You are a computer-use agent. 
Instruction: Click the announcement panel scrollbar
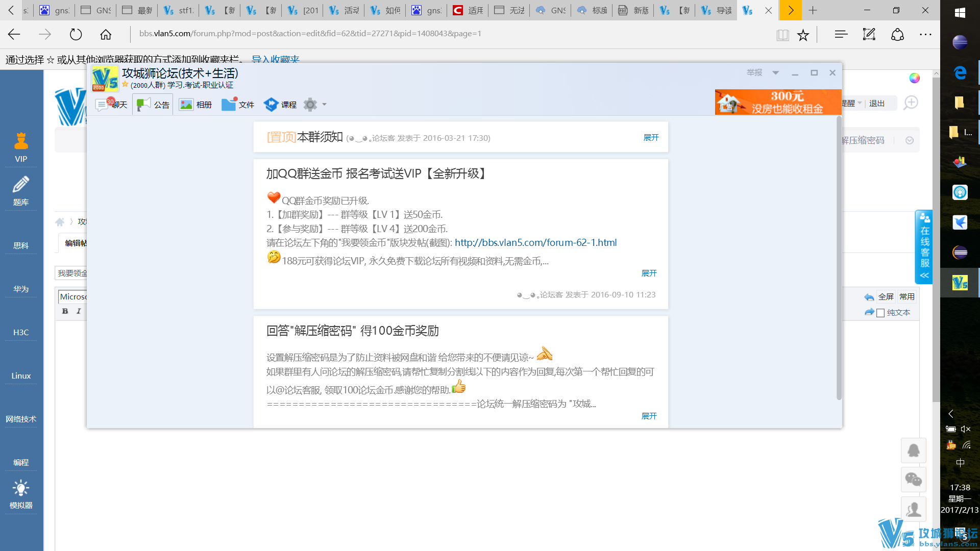tap(839, 258)
